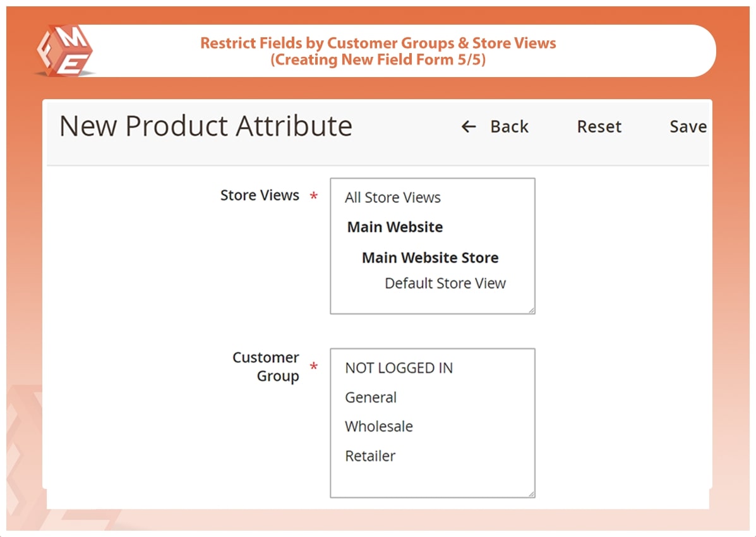The width and height of the screenshot is (756, 537).
Task: Click the Reset button
Action: (599, 127)
